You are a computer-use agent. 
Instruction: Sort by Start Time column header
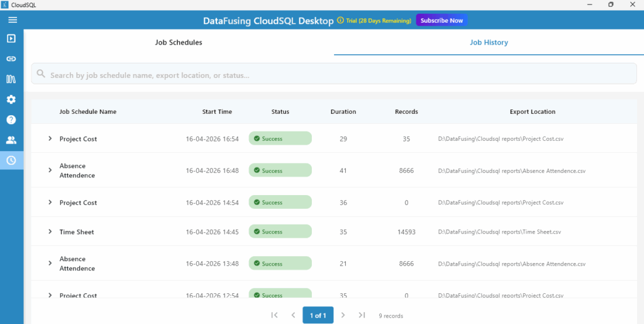(217, 112)
